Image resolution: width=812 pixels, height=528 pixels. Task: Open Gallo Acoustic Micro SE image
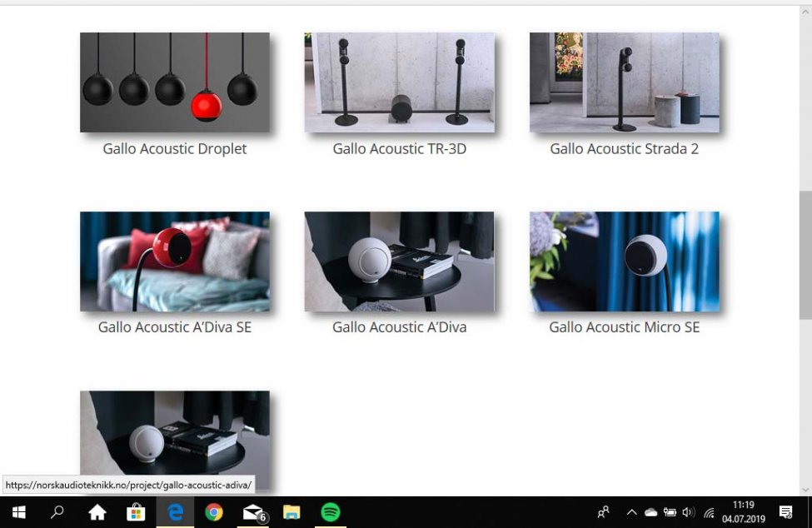(x=624, y=262)
